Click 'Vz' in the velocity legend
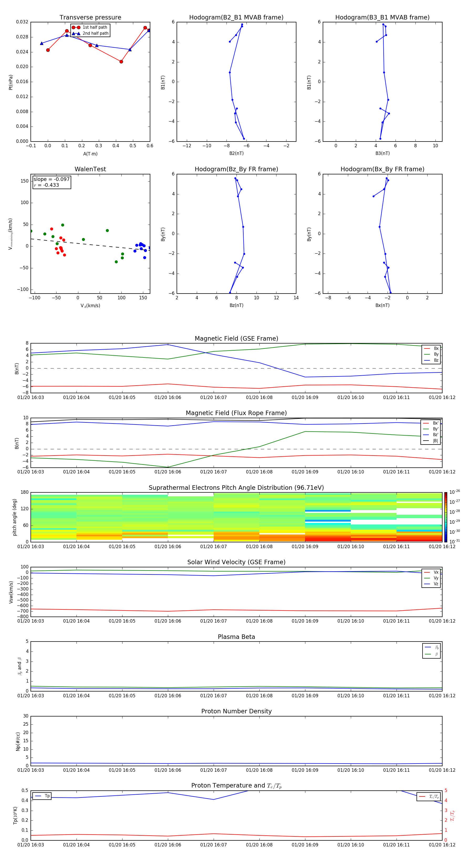Image resolution: width=473 pixels, height=868 pixels. (x=436, y=584)
